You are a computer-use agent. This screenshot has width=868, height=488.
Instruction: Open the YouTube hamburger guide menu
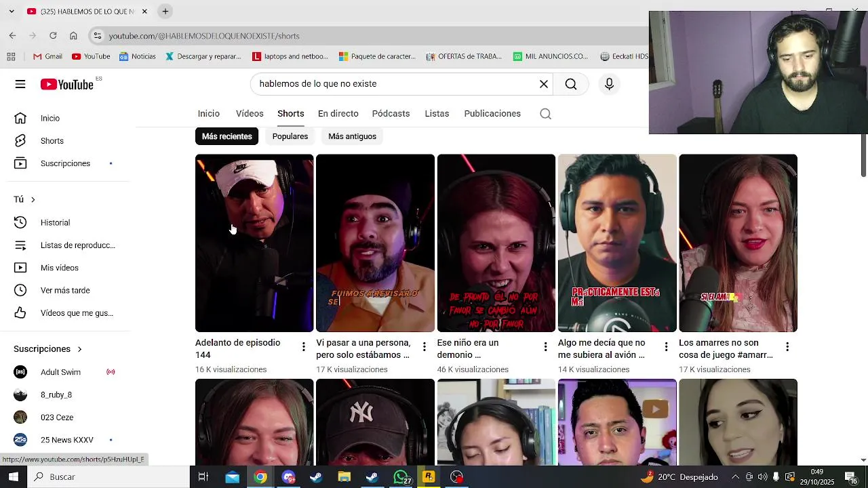[20, 84]
